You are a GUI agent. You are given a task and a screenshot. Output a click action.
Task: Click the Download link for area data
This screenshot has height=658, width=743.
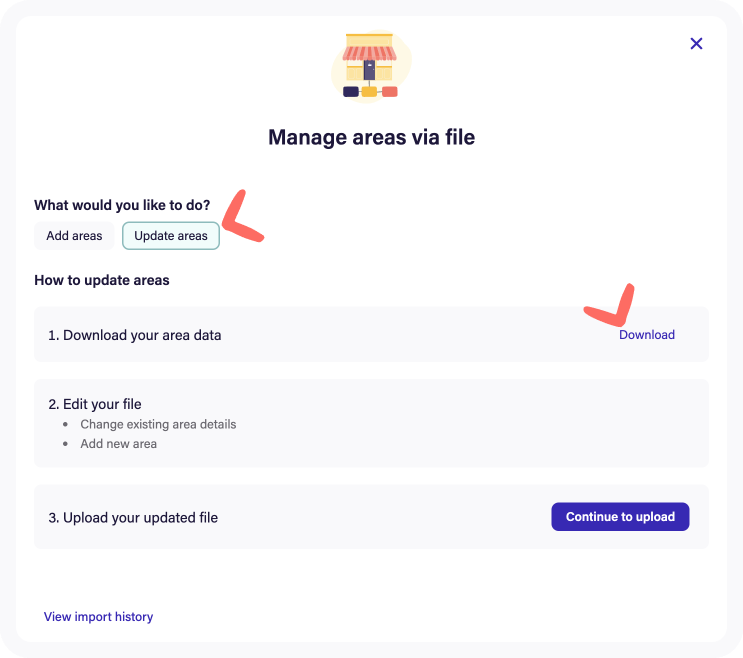(646, 334)
